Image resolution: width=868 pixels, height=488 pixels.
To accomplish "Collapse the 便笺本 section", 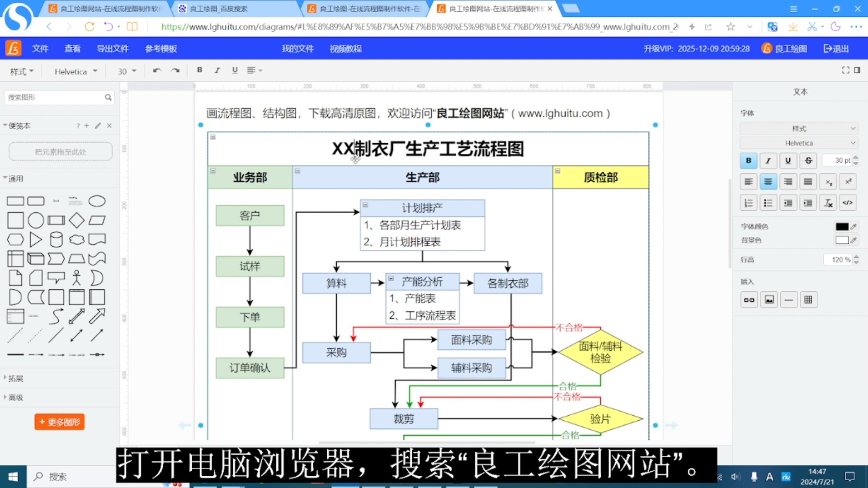I will click(17, 126).
